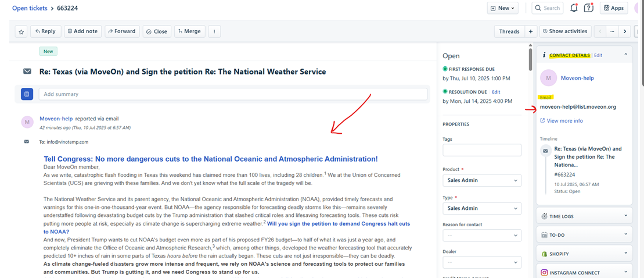The height and width of the screenshot is (278, 644).
Task: Open Moveon-help contact name in Contact Details
Action: pyautogui.click(x=577, y=78)
